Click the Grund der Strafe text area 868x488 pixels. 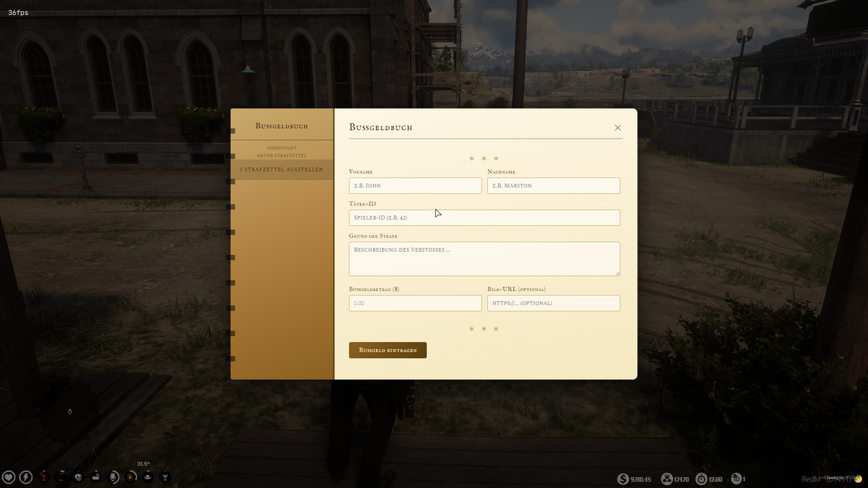click(484, 259)
